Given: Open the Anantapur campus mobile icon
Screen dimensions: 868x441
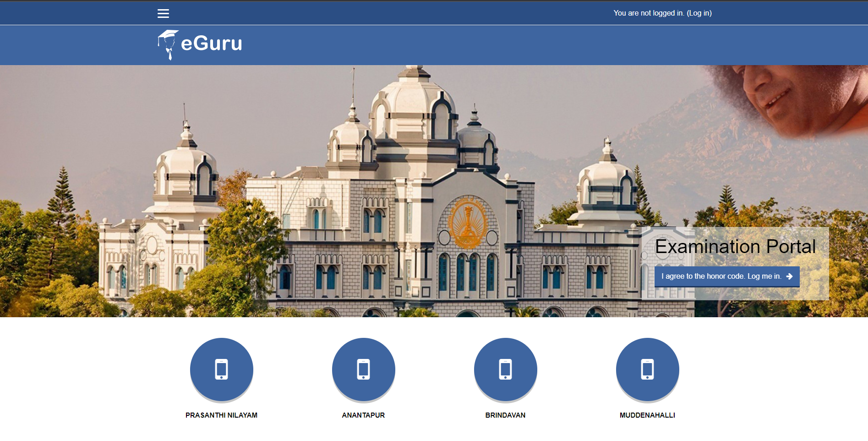Looking at the screenshot, I should (364, 369).
